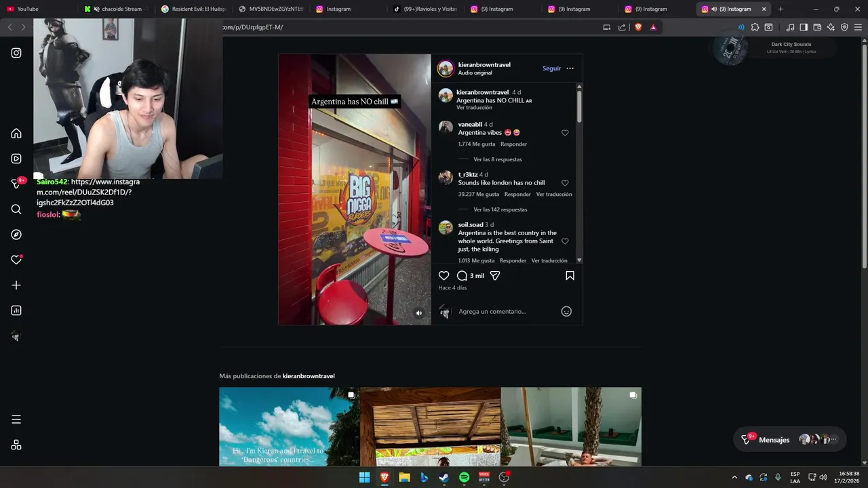Open the Dashboard chart icon in sidebar

click(x=16, y=310)
